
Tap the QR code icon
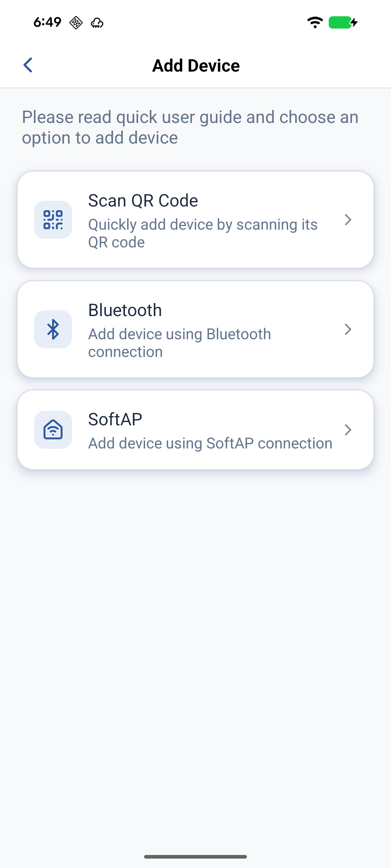tap(53, 220)
